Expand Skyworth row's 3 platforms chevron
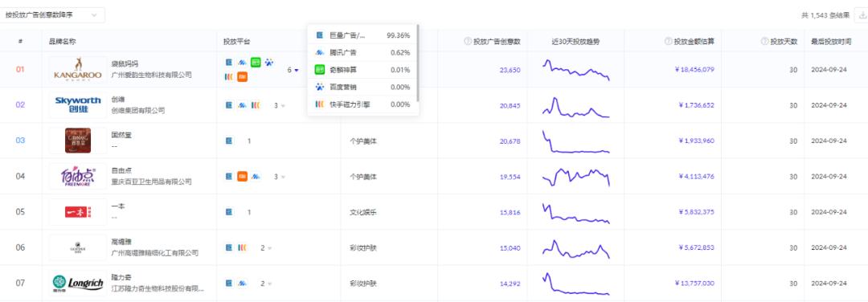 [x=284, y=106]
